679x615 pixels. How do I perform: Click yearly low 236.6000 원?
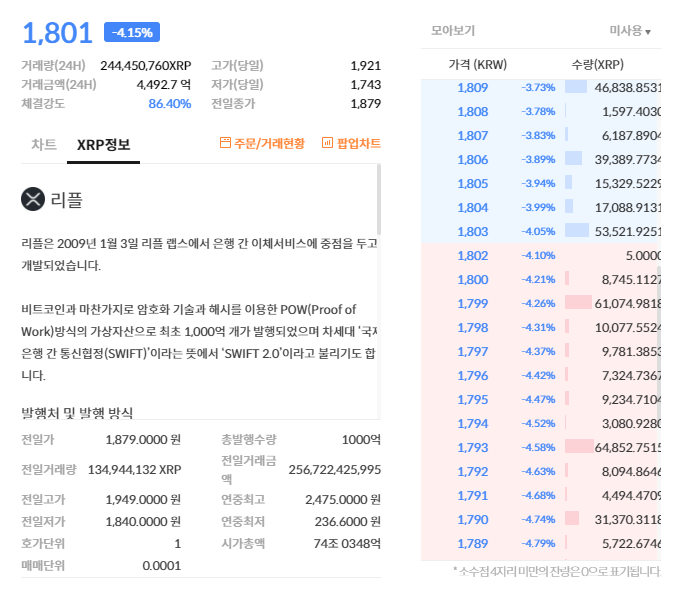coord(348,521)
